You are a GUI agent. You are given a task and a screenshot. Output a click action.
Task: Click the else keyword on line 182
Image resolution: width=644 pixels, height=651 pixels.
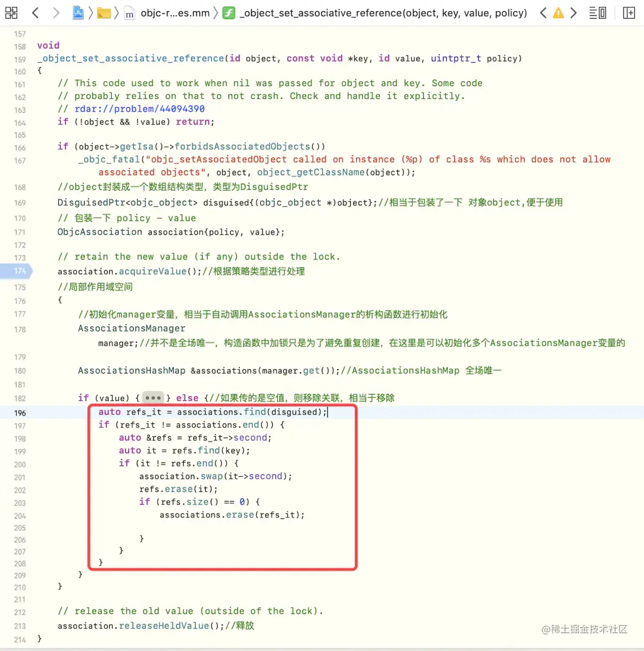(x=187, y=398)
